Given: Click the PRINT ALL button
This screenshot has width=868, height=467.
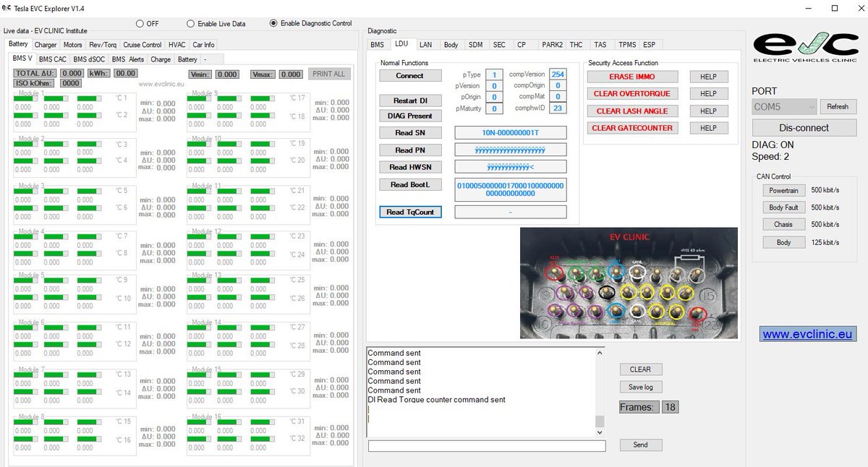Looking at the screenshot, I should coord(329,74).
